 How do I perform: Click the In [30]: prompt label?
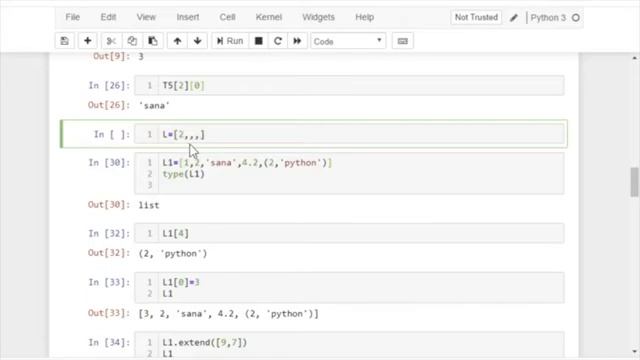[109, 163]
